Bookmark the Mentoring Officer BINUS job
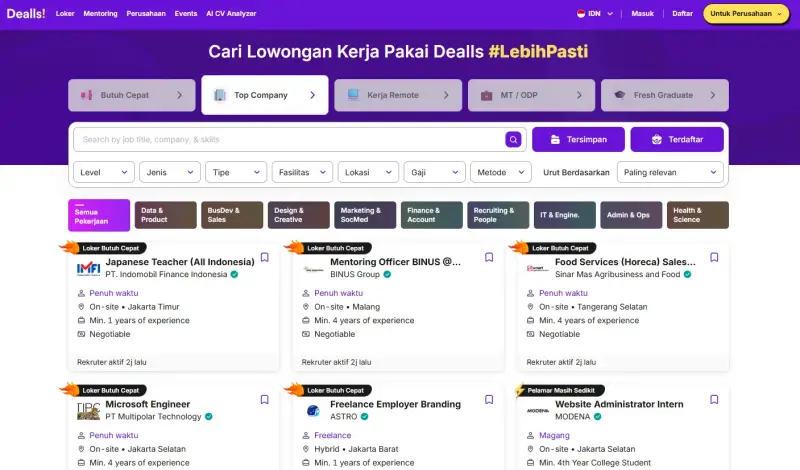 coord(489,257)
